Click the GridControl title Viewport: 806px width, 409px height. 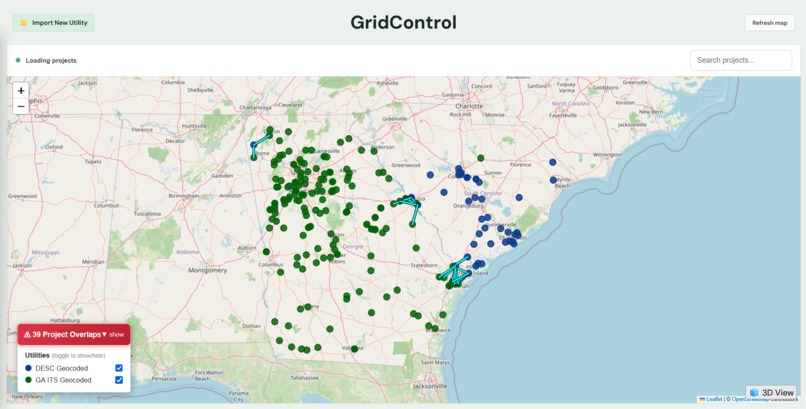(404, 23)
